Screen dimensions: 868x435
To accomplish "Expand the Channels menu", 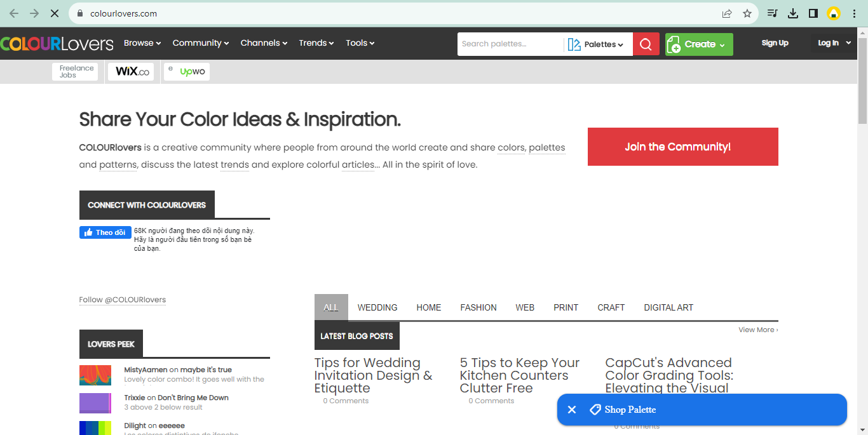I will 264,43.
